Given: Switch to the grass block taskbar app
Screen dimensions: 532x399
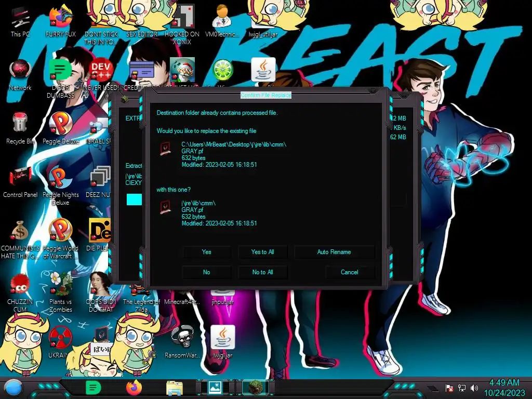Looking at the screenshot, I should pos(255,388).
